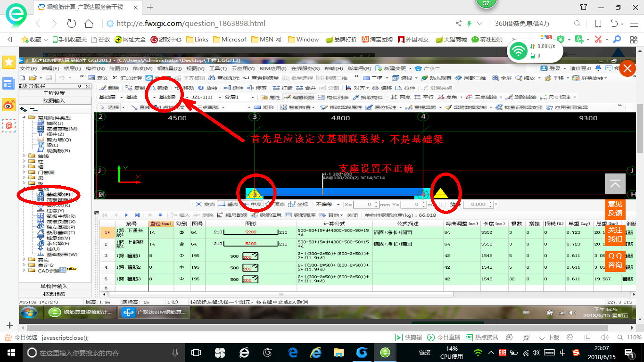This screenshot has height=362, width=644.
Task: Click the 工程设置 navigation button
Action: [x=55, y=93]
